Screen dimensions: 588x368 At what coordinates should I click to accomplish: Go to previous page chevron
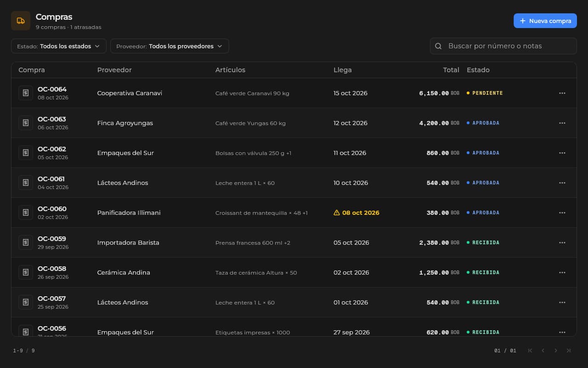pyautogui.click(x=543, y=351)
